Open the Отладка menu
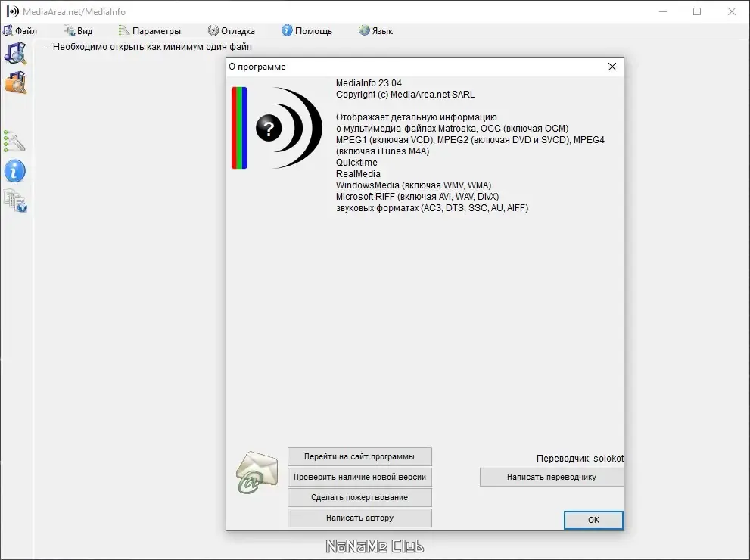 tap(231, 30)
